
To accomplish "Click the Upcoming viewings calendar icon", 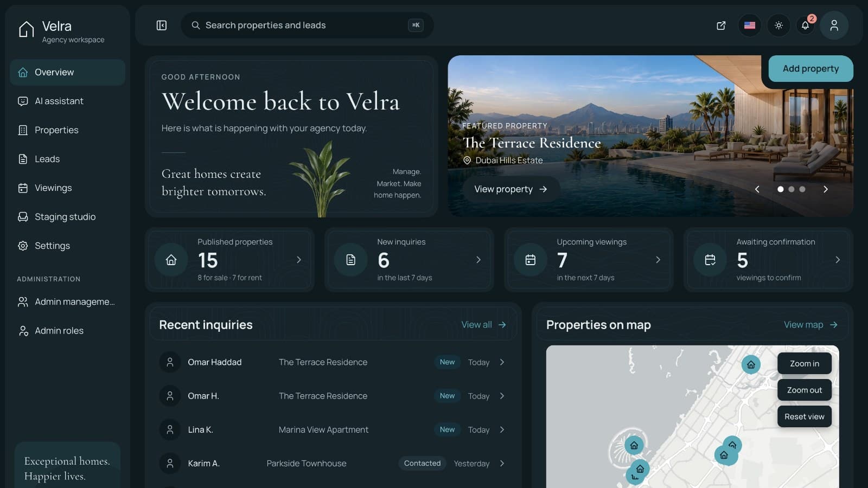I will pyautogui.click(x=531, y=260).
